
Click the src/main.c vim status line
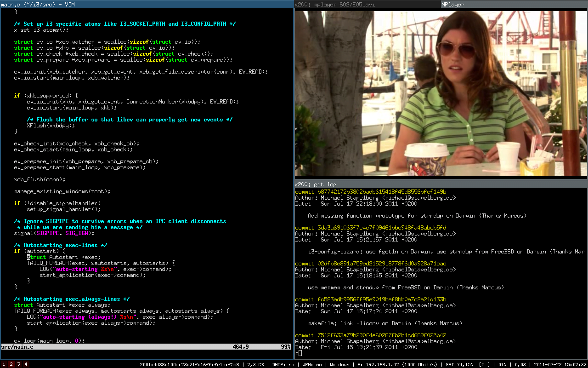(x=147, y=347)
